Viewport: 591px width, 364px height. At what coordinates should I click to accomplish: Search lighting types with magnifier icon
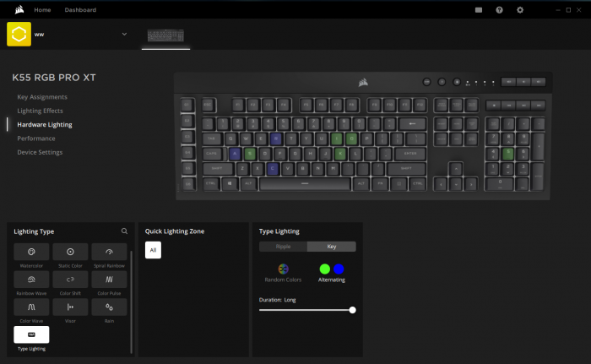[124, 231]
